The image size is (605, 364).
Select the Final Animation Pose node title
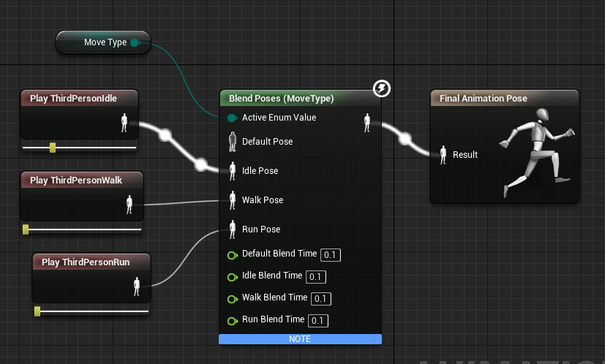point(483,98)
